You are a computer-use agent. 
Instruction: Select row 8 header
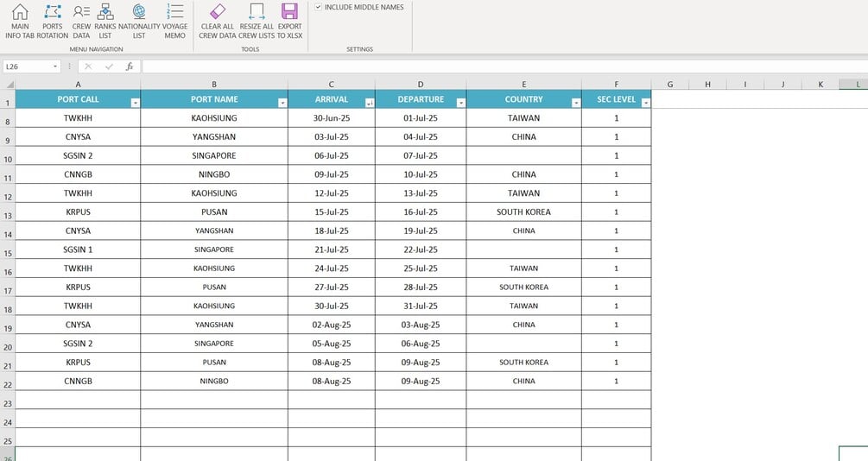coord(8,118)
